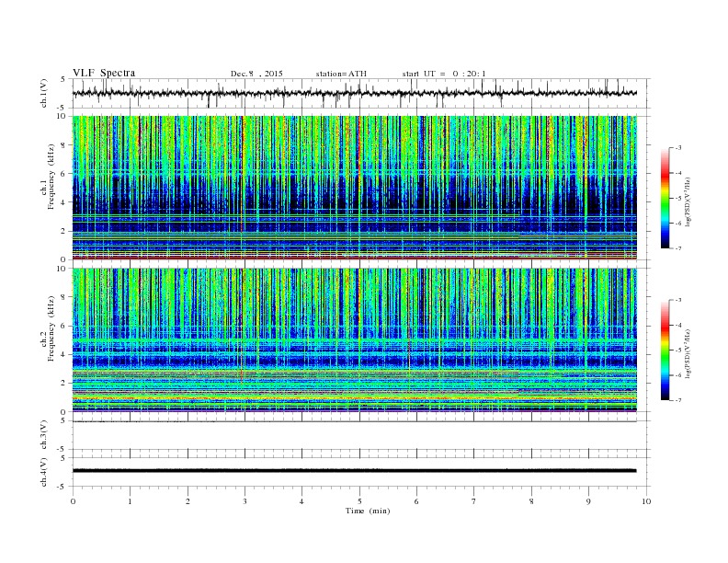Click the "station=ATH" header label
Viewport: 728px width, 563px height.
tap(341, 74)
